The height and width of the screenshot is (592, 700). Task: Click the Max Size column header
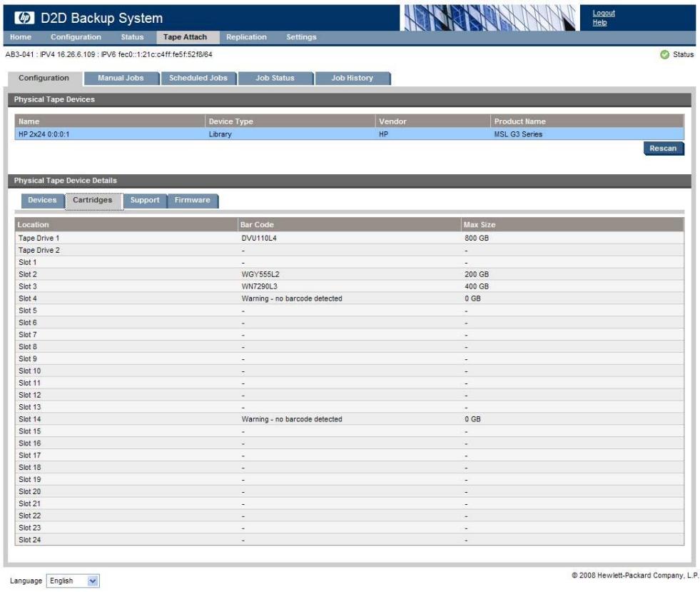pyautogui.click(x=572, y=225)
